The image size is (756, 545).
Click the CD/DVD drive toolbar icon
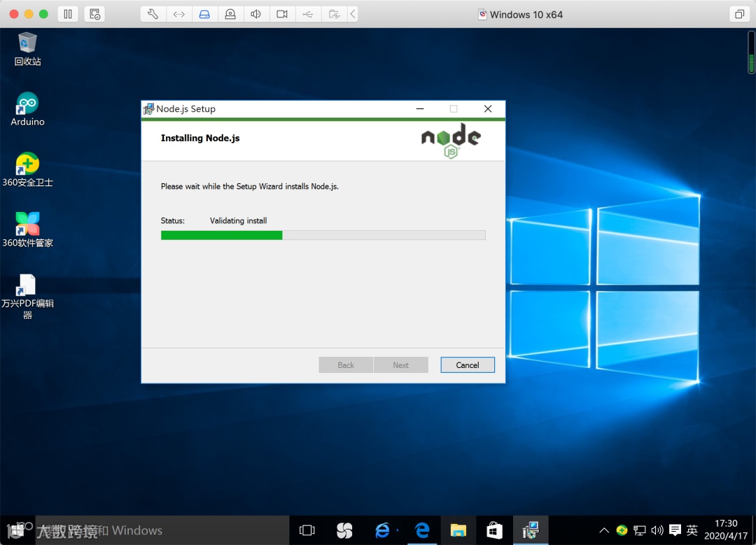[230, 14]
